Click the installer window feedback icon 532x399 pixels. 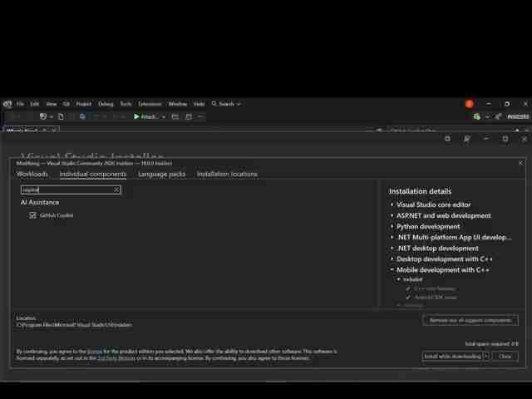[467, 139]
